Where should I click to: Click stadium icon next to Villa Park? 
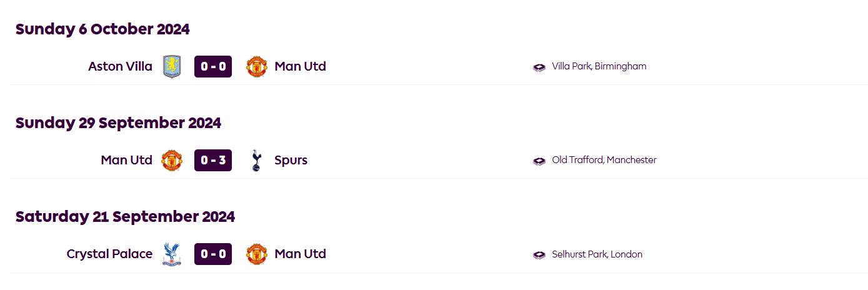pyautogui.click(x=539, y=67)
